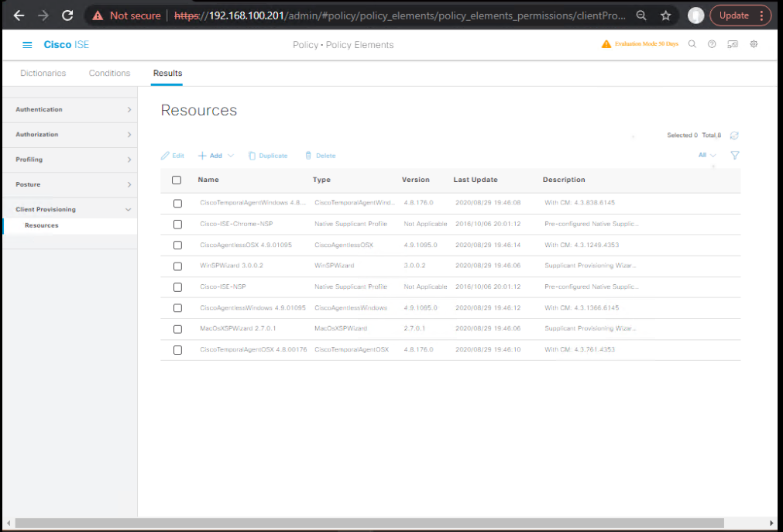Open the Add dropdown
Image resolution: width=783 pixels, height=532 pixels.
point(216,156)
